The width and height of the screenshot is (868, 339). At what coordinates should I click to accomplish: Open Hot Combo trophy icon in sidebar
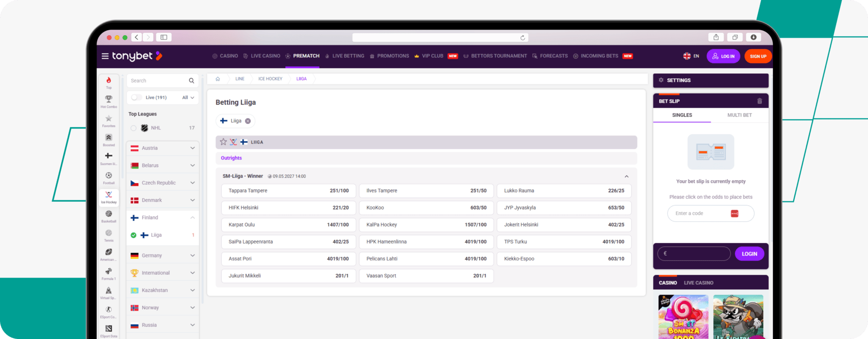pos(108,99)
